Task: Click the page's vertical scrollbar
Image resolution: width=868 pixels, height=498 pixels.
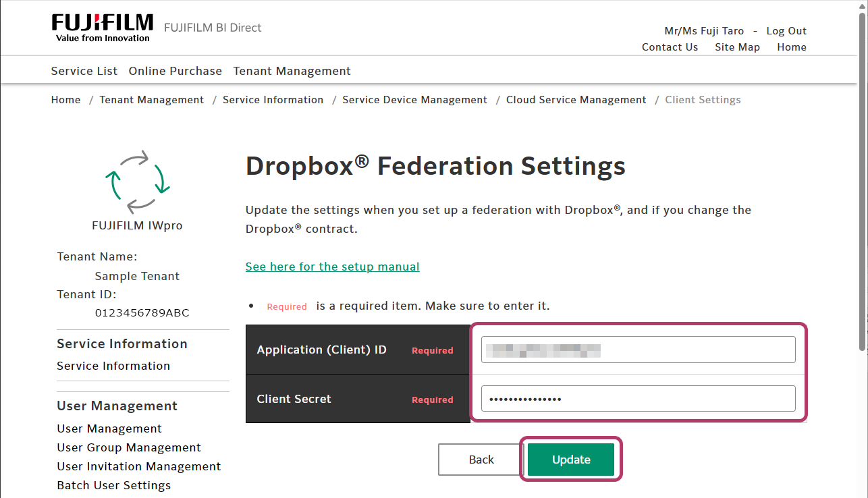Action: [x=862, y=182]
